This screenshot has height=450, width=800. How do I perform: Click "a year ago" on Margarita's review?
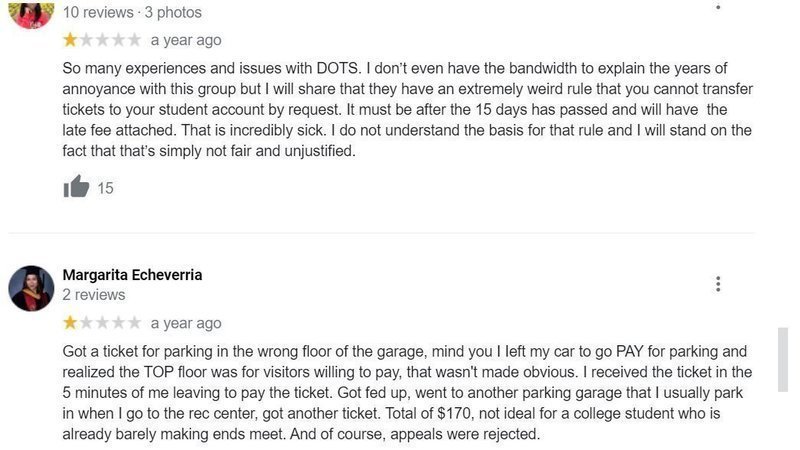coord(186,323)
